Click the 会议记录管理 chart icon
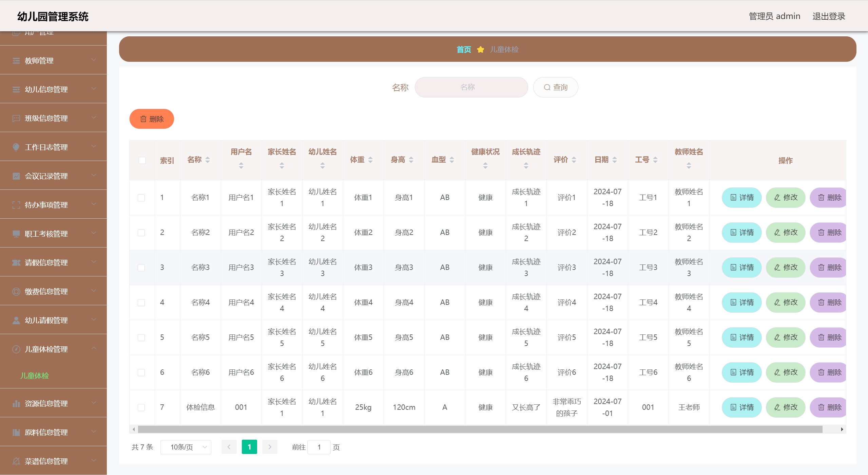 tap(16, 176)
